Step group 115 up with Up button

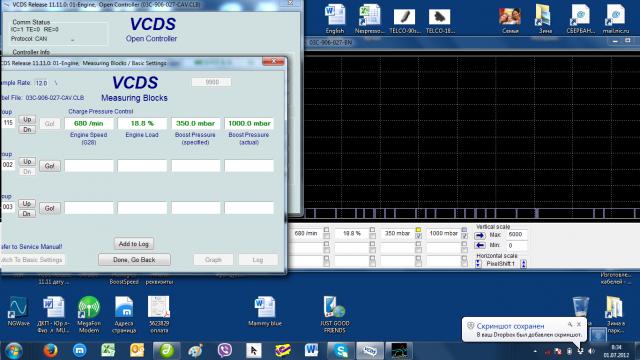pyautogui.click(x=27, y=119)
